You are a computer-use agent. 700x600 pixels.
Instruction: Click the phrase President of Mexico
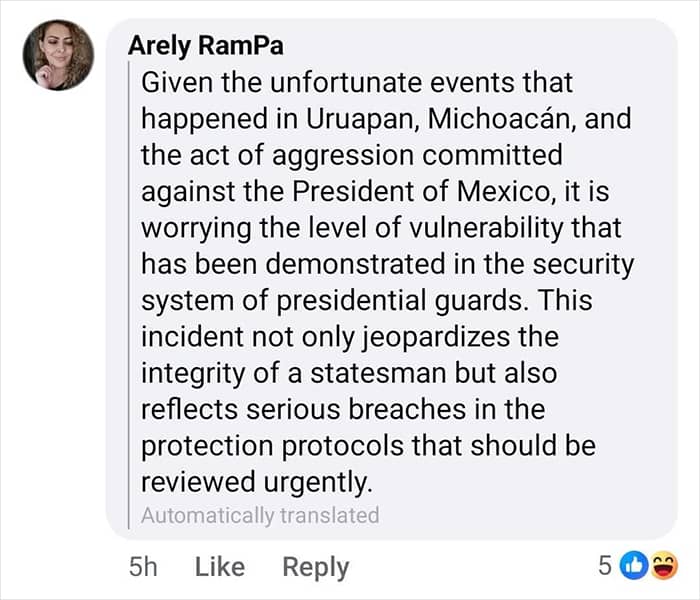pyautogui.click(x=421, y=192)
